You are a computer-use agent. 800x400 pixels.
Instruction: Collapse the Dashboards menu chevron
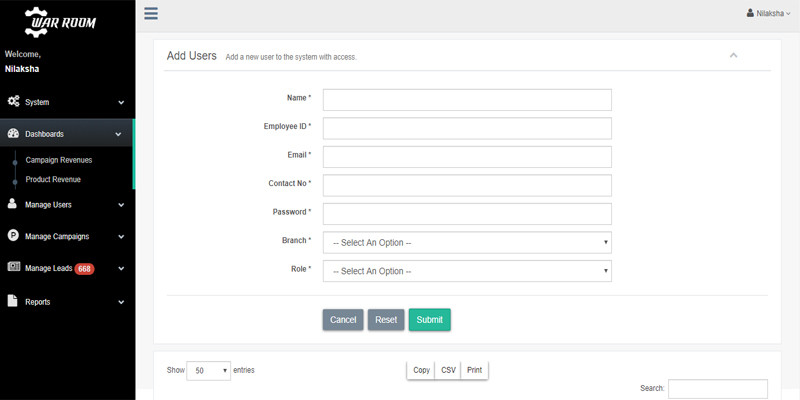tap(118, 134)
